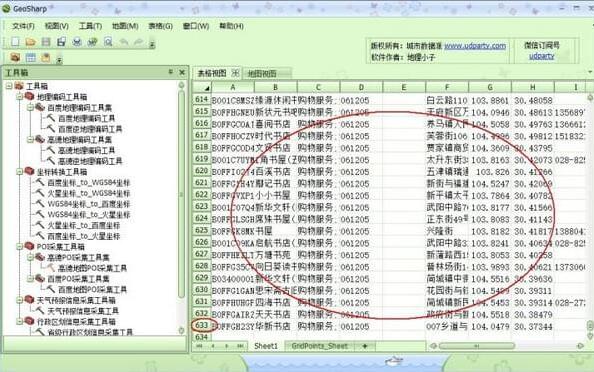
Task: Click the Print toolbar icon
Action: click(x=77, y=42)
